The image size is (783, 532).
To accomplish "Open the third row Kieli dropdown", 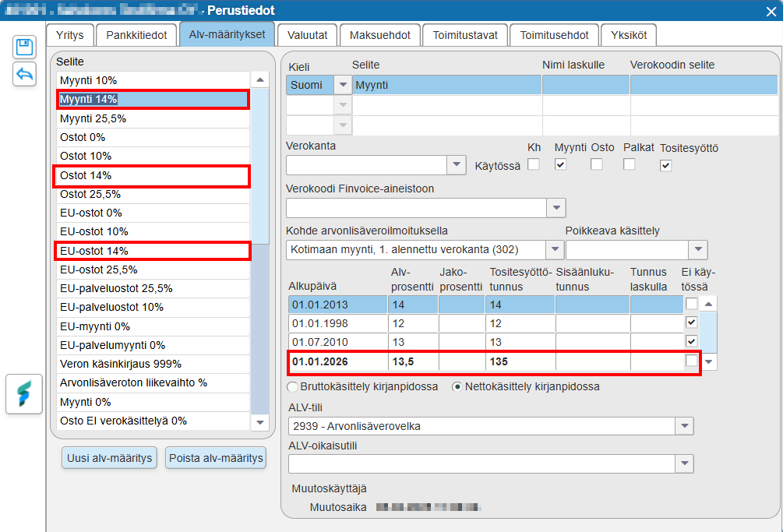I will click(343, 125).
